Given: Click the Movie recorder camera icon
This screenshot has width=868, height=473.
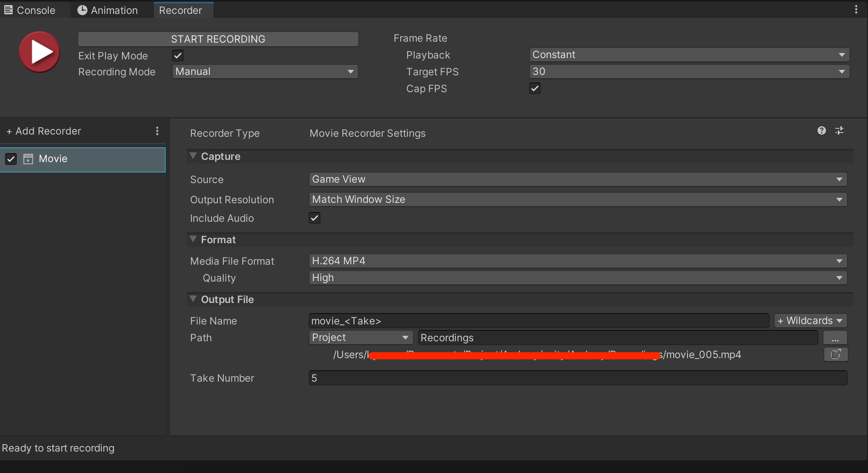Looking at the screenshot, I should [27, 159].
